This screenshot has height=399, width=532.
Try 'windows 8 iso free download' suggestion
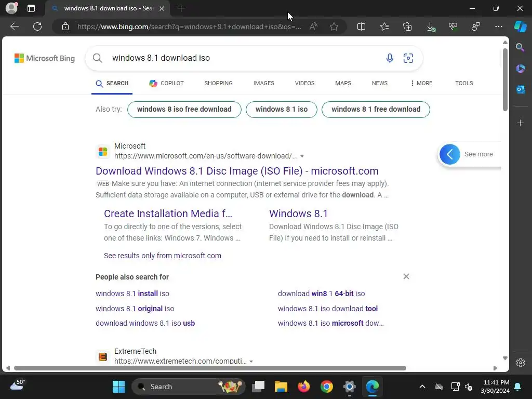pyautogui.click(x=184, y=109)
